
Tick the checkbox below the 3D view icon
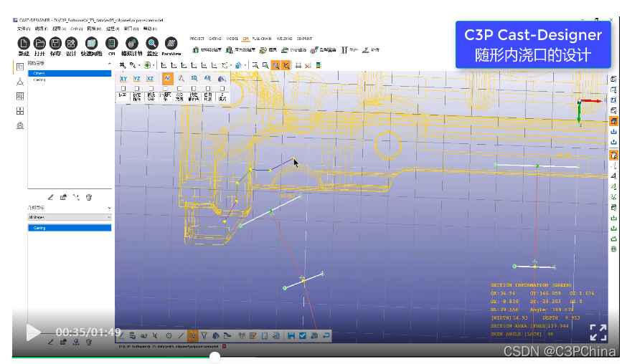tap(194, 88)
